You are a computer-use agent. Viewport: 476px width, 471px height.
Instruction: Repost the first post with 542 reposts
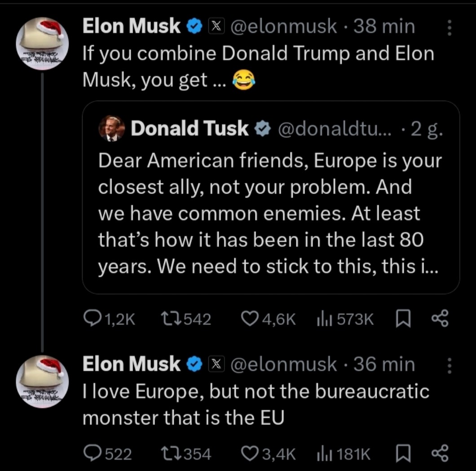tap(170, 319)
